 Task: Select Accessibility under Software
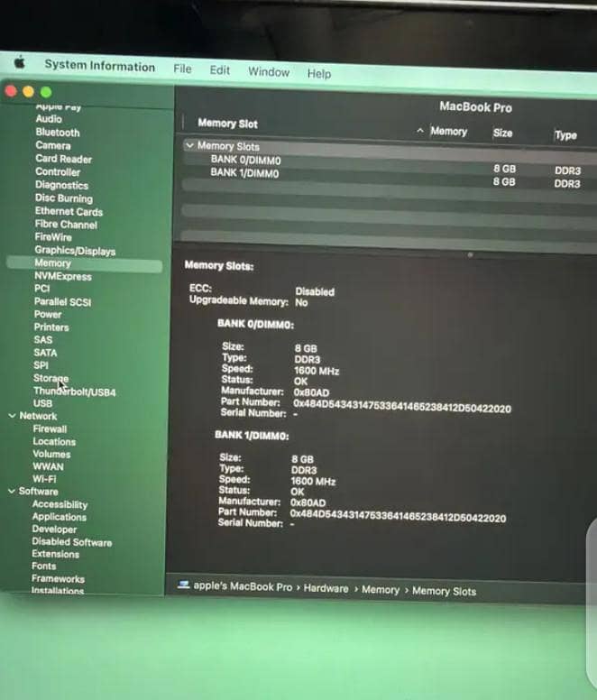(60, 504)
